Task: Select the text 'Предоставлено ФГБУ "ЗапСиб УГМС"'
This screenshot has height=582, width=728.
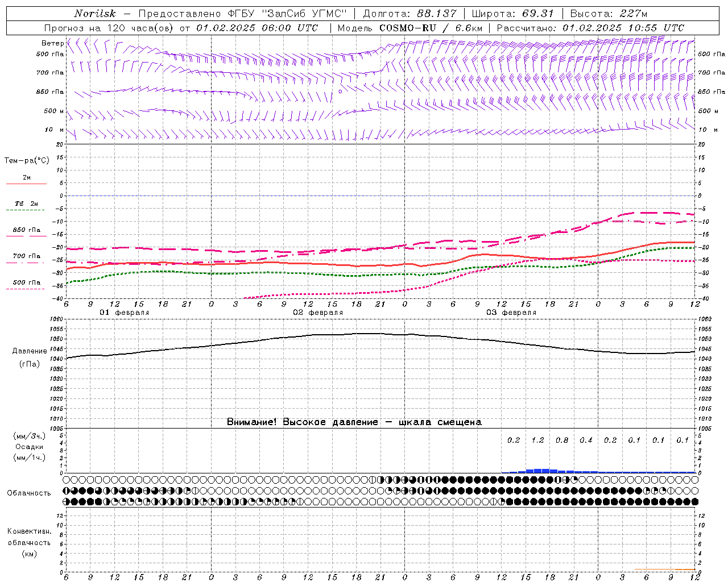Action: [x=243, y=14]
